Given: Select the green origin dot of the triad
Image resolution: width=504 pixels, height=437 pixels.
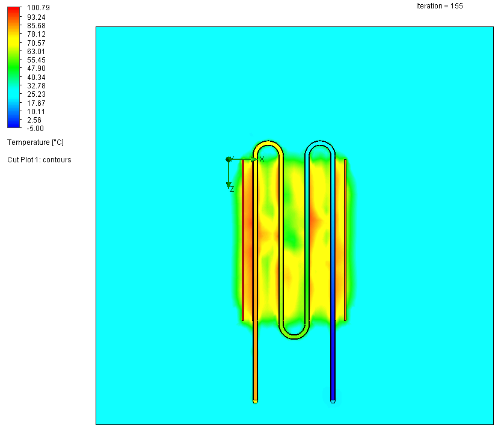Looking at the screenshot, I should 229,159.
